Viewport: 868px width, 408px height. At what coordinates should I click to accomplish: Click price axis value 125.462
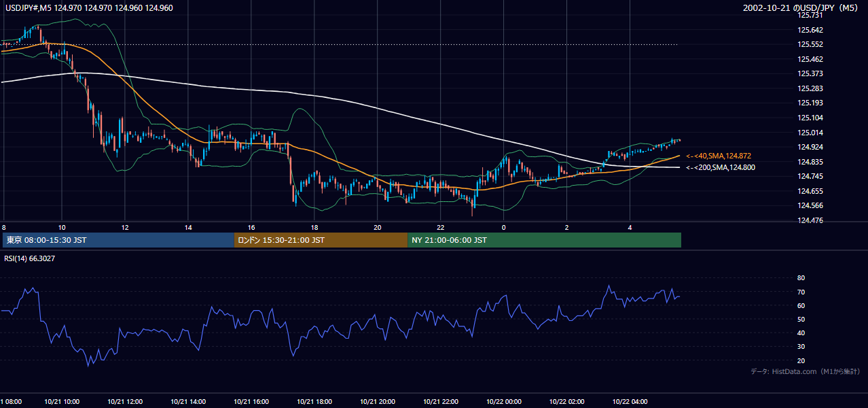click(810, 59)
